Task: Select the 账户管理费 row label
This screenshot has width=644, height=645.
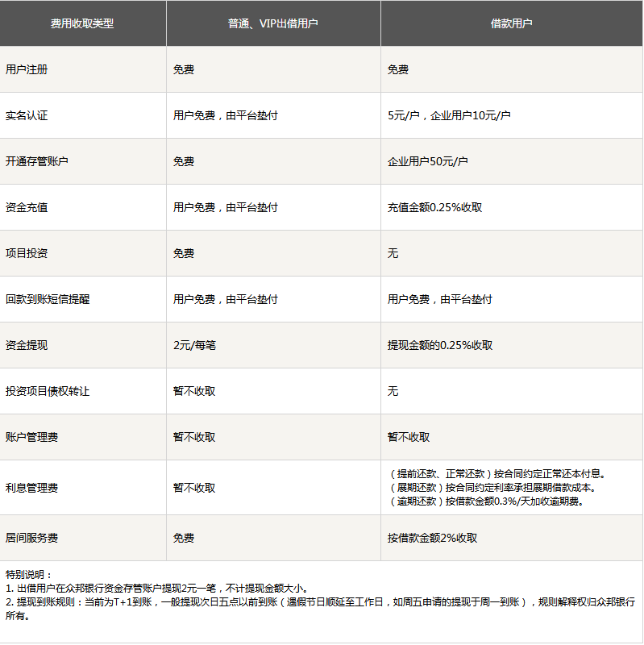Action: 32,437
